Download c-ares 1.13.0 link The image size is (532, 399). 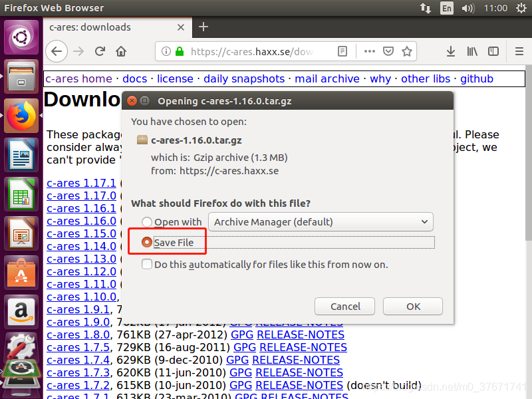81,259
